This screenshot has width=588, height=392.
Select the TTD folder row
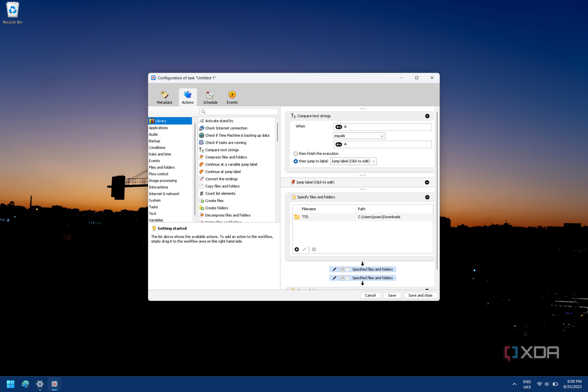362,217
